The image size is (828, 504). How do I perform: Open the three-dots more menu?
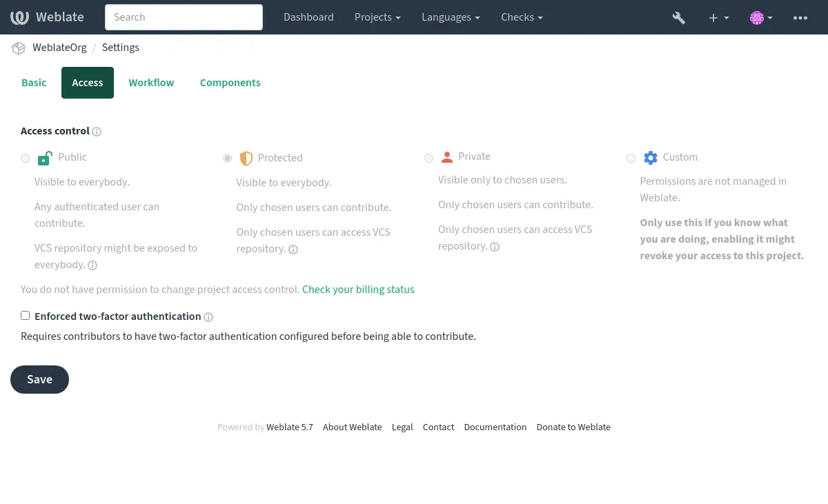tap(800, 18)
